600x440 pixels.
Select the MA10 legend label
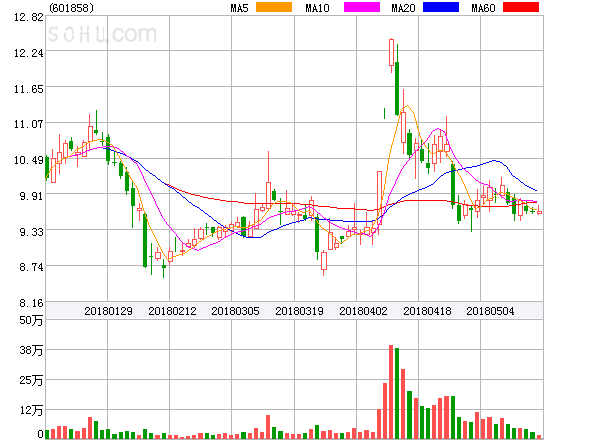317,8
